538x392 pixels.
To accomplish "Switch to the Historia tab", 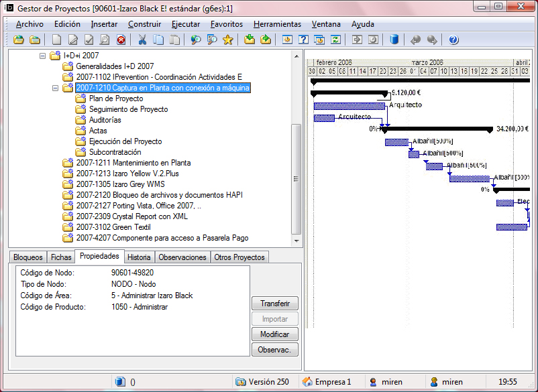I will click(x=139, y=257).
